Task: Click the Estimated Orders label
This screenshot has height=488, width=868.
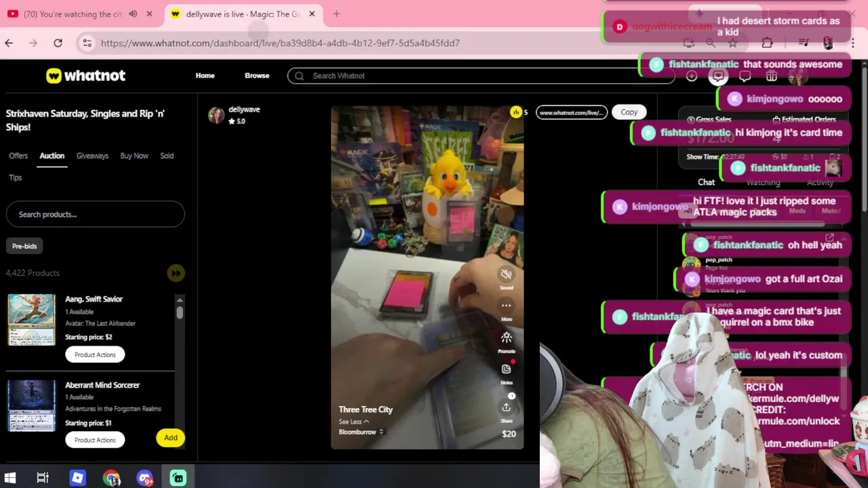Action: pyautogui.click(x=804, y=119)
